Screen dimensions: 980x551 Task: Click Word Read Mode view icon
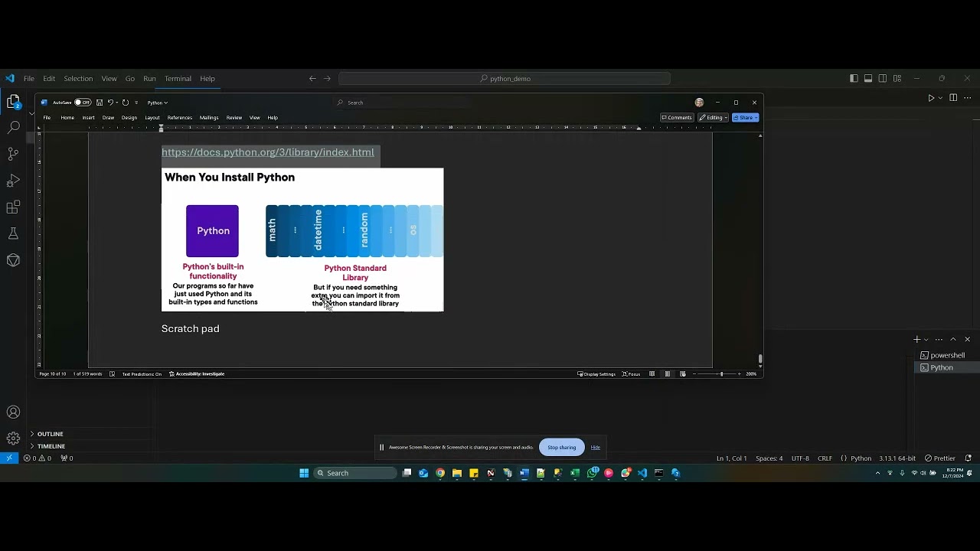pos(652,374)
